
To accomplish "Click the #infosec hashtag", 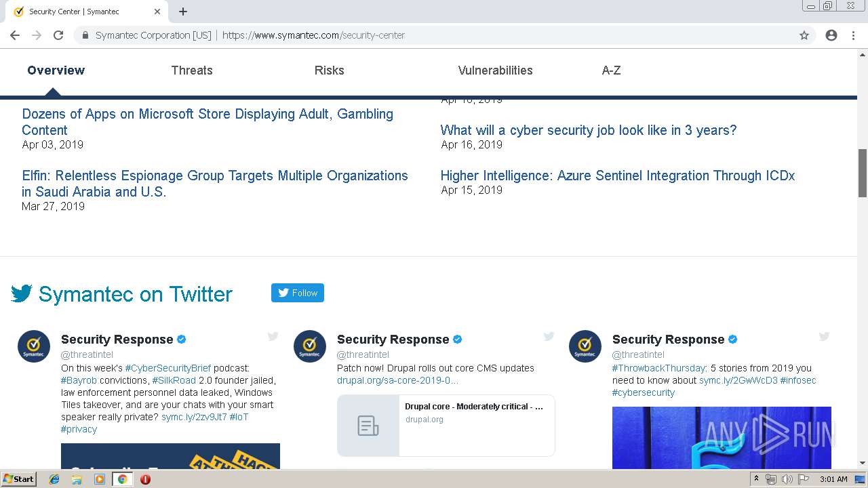I will (798, 380).
